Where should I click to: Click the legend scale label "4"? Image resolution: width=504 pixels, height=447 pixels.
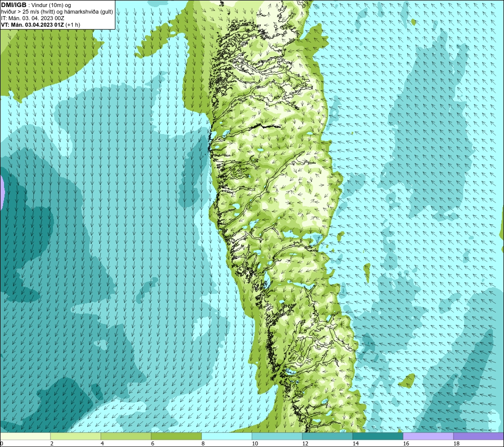[x=102, y=443]
